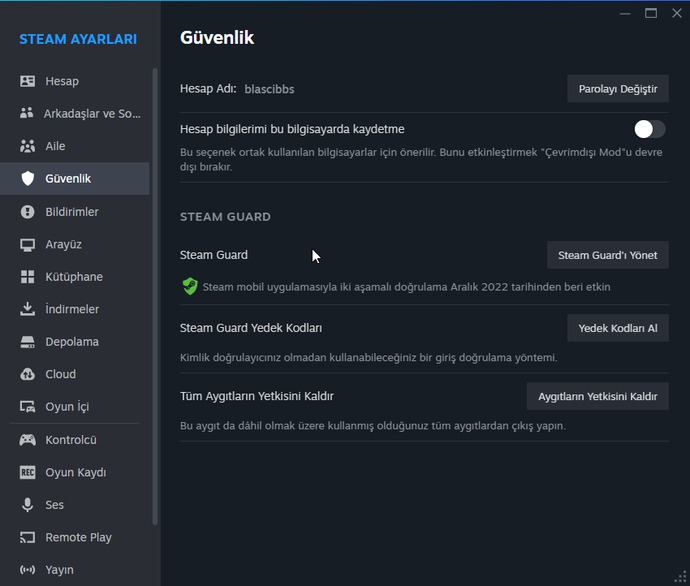The height and width of the screenshot is (586, 690).
Task: Click the Aralık 2022 two-factor status text
Action: click(x=406, y=287)
